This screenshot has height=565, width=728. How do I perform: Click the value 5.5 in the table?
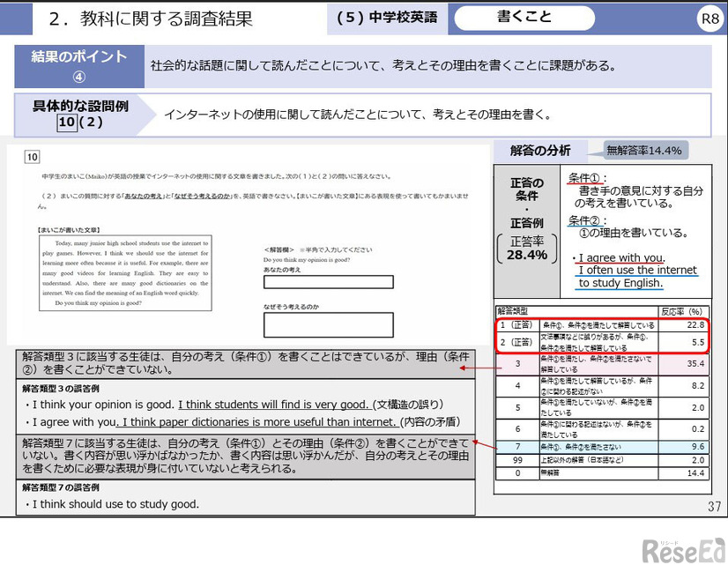pos(698,342)
